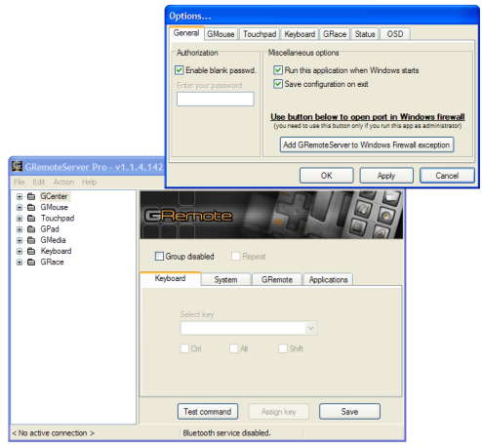
Task: Switch to the GMouse tab in Options
Action: pyautogui.click(x=221, y=34)
